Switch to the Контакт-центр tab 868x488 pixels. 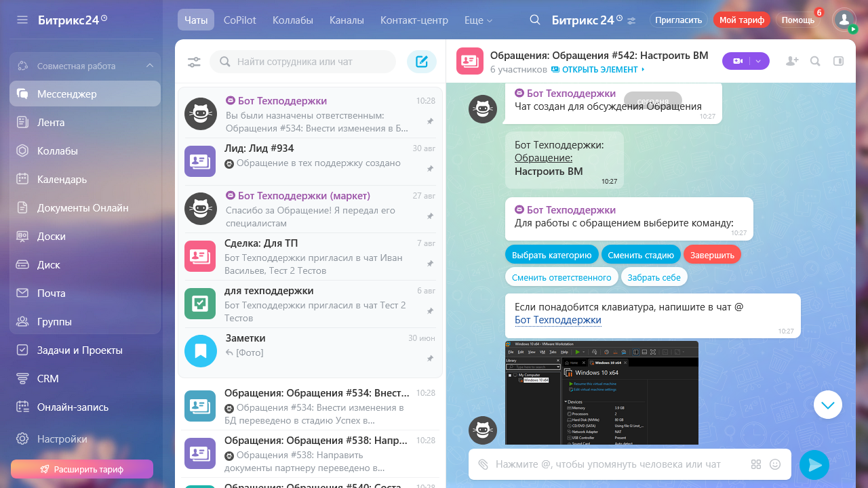(414, 20)
